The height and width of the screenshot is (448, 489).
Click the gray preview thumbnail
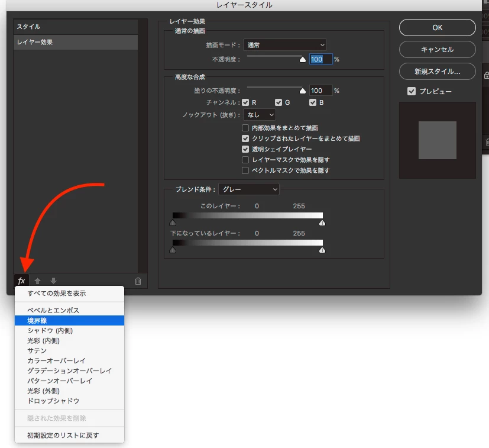(437, 140)
